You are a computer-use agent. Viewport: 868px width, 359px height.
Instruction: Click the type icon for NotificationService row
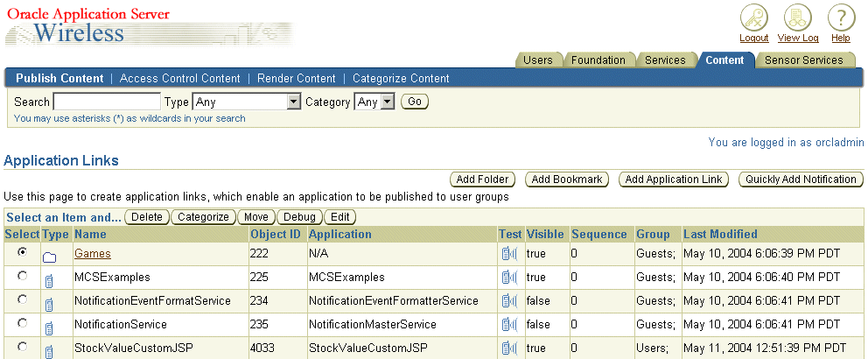(x=49, y=328)
